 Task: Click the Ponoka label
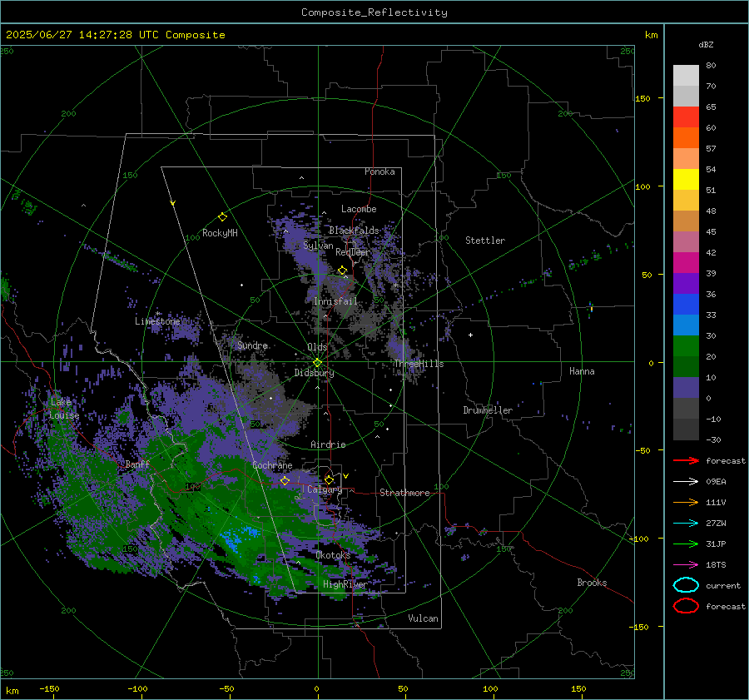tap(379, 171)
